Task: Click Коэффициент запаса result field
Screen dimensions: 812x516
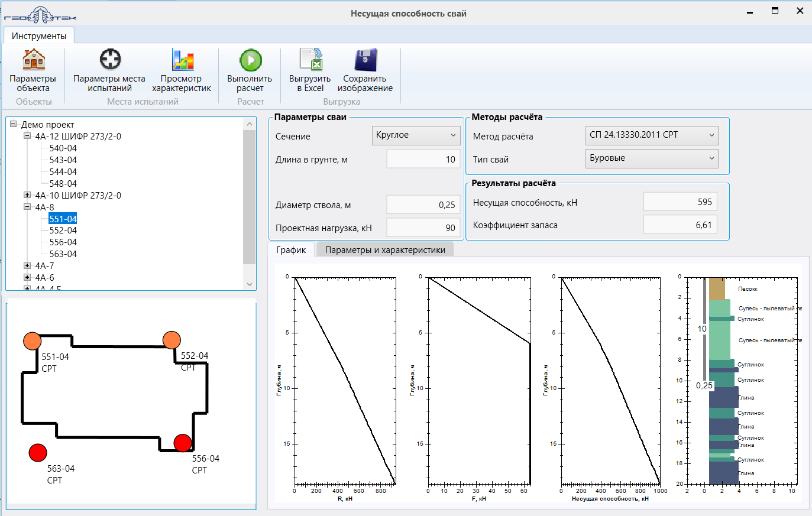Action: [x=680, y=225]
